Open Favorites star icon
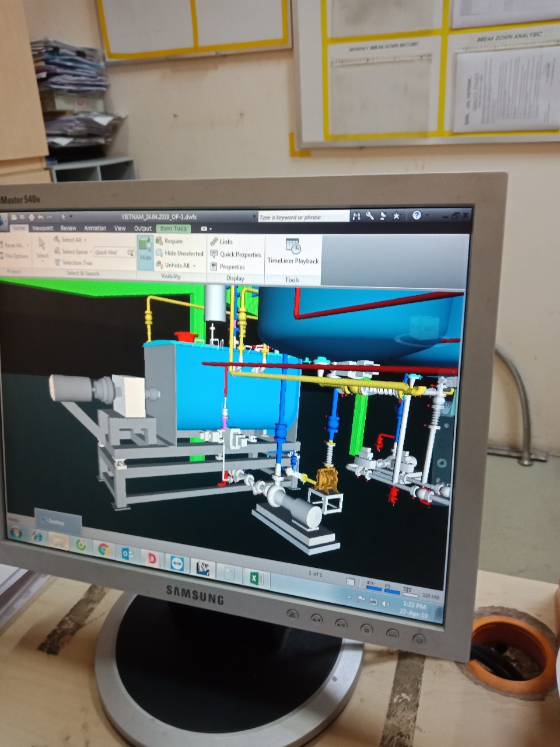The image size is (560, 747). click(396, 216)
